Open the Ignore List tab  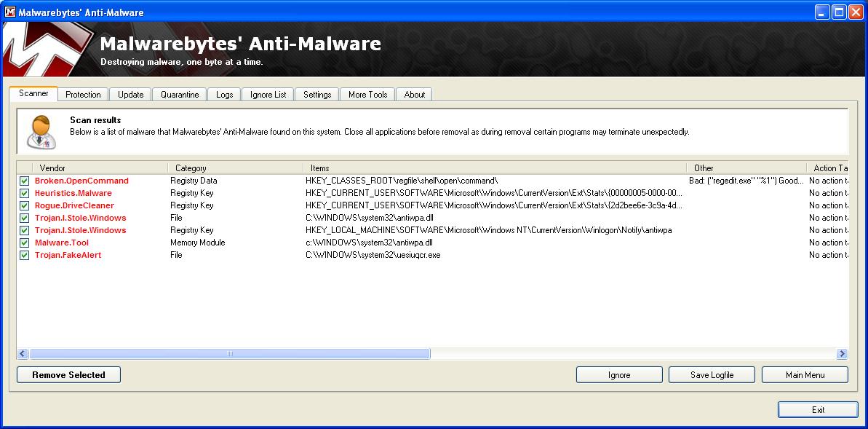[x=268, y=95]
